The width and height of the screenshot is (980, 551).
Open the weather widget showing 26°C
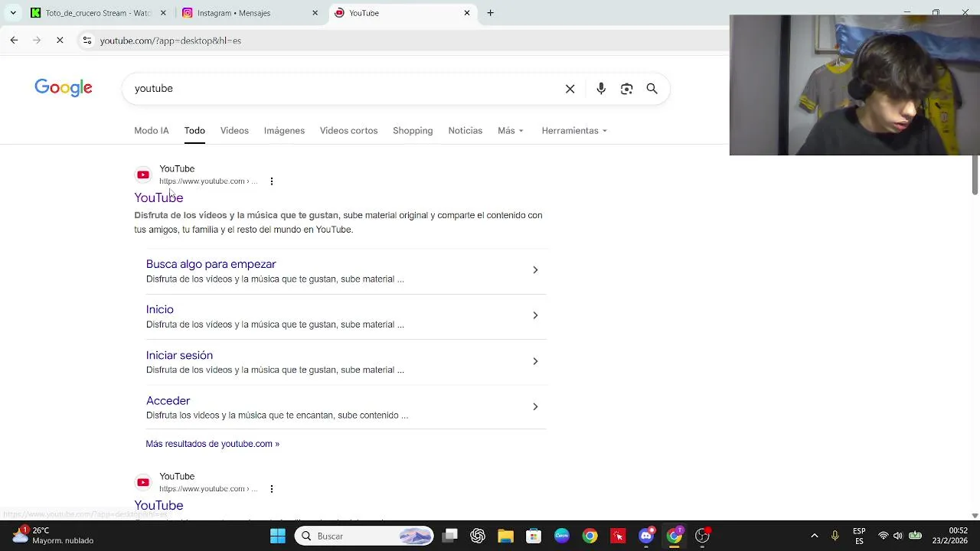(x=52, y=535)
